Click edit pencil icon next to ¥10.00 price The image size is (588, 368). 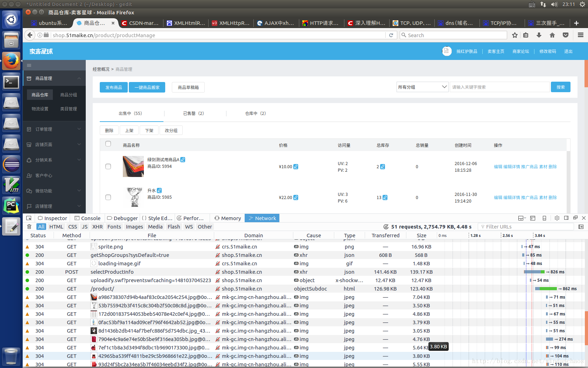tap(296, 167)
